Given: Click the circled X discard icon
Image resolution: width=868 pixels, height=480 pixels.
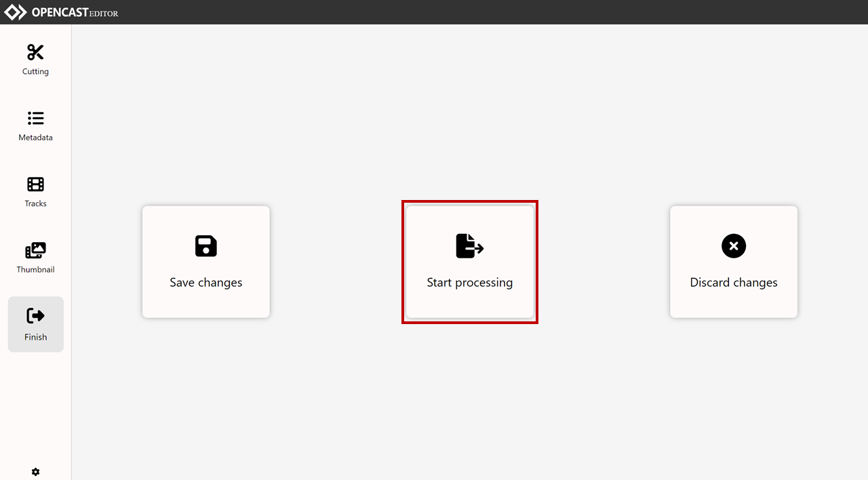Looking at the screenshot, I should [x=734, y=246].
